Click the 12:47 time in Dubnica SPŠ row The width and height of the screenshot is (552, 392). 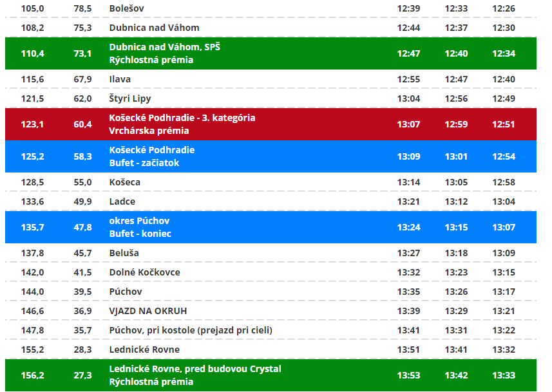(x=408, y=53)
